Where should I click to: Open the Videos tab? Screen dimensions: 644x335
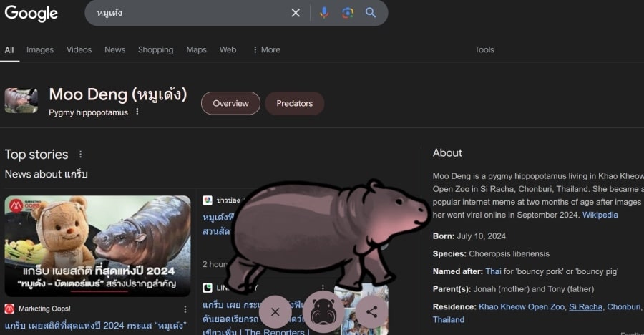coord(79,49)
